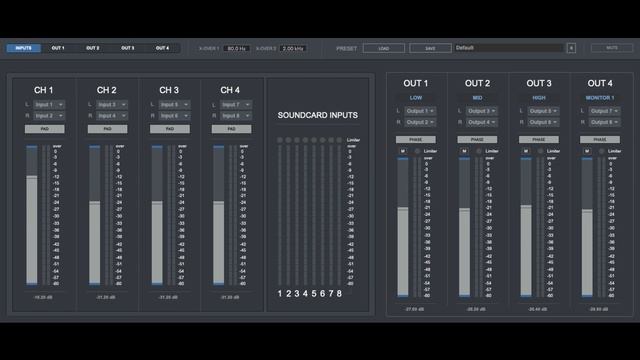Open CH 3 left input dropdown
640x360 pixels.
[174, 104]
